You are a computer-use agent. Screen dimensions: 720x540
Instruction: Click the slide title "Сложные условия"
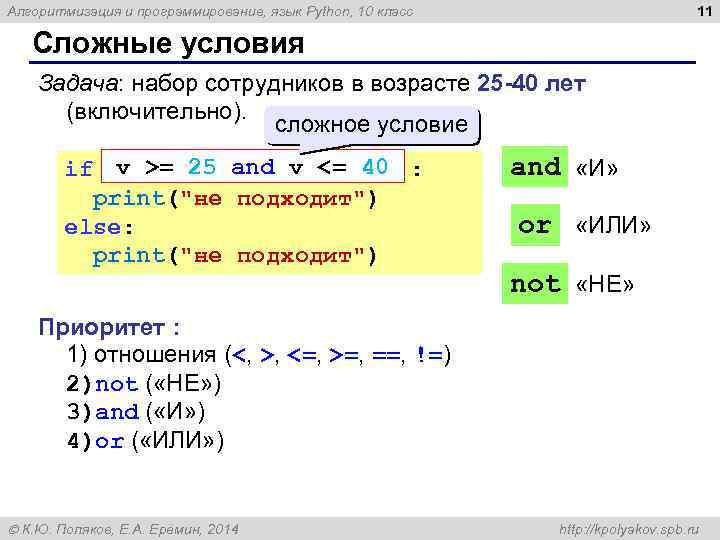168,44
